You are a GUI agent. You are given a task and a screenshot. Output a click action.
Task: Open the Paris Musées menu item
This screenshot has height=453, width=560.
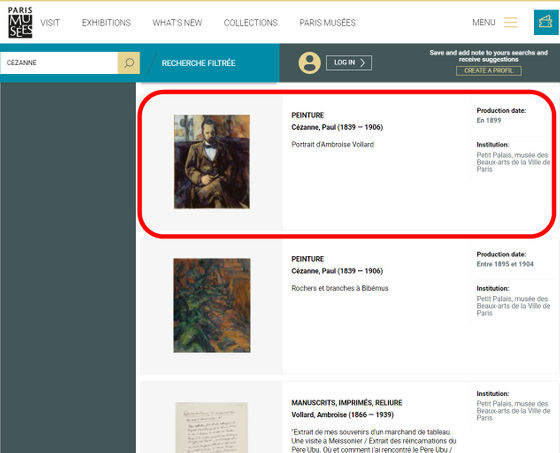click(x=328, y=23)
